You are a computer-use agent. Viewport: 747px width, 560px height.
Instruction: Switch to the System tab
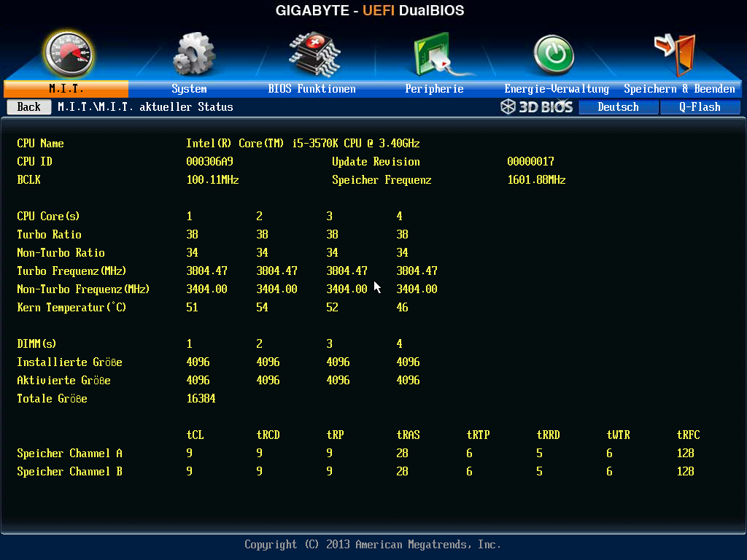pos(189,88)
